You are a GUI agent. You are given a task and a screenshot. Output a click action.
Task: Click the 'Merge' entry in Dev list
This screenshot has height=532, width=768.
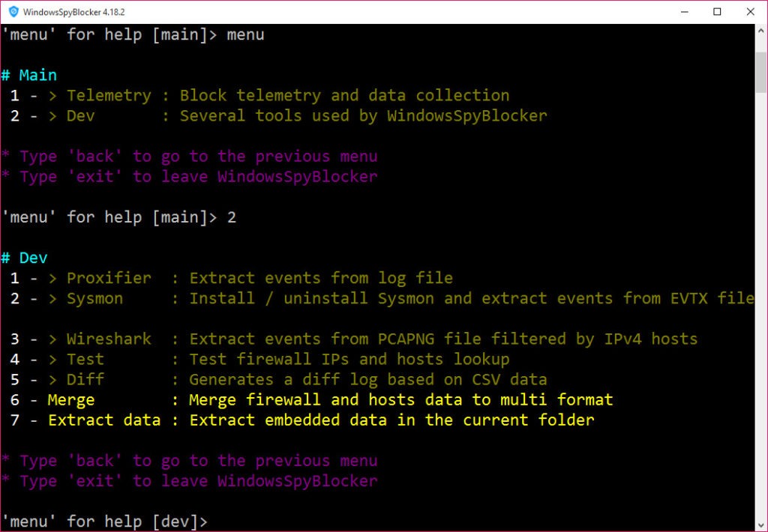click(71, 400)
